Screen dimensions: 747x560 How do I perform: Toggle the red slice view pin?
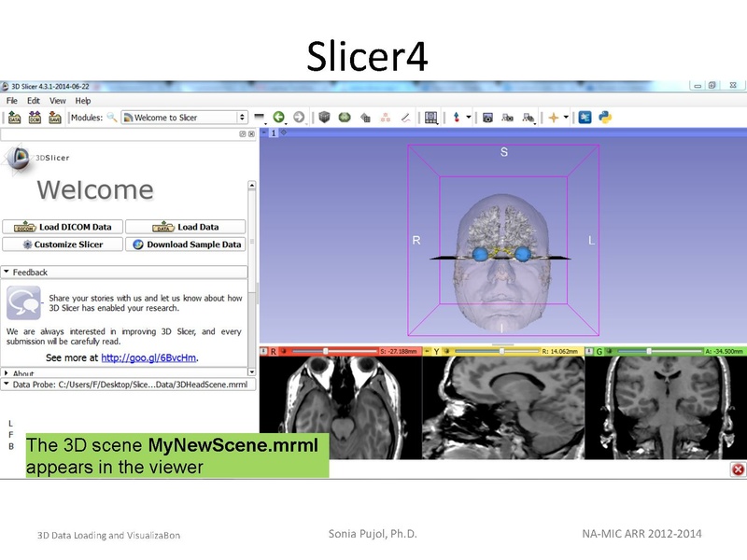pos(263,352)
